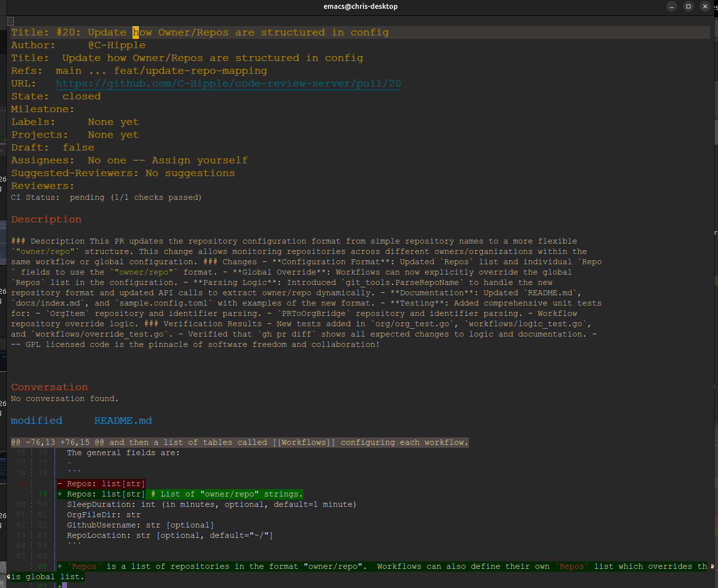The height and width of the screenshot is (588, 718).
Task: Place cursor on the highlighted "h" in title
Action: 135,32
